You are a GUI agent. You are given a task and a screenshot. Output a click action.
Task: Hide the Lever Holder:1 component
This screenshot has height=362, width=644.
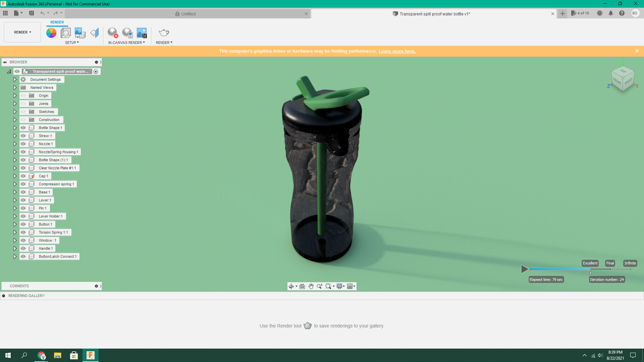click(23, 216)
